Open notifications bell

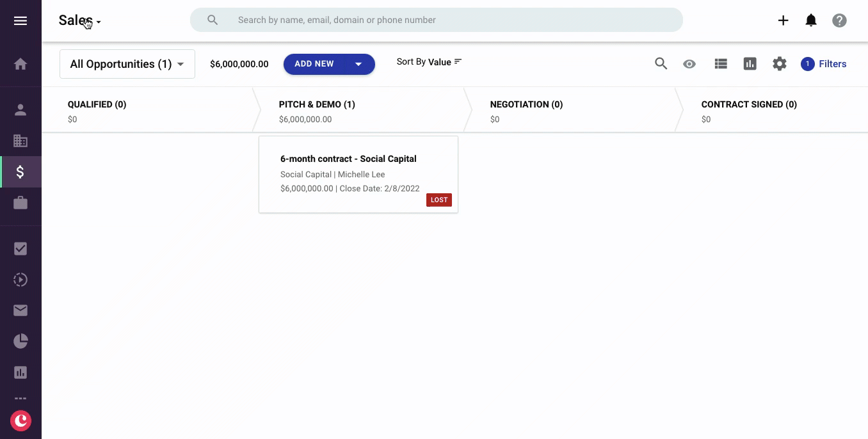click(811, 20)
